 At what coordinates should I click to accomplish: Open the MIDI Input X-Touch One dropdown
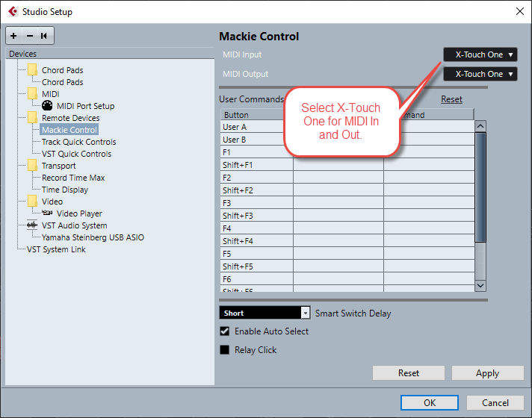[480, 54]
